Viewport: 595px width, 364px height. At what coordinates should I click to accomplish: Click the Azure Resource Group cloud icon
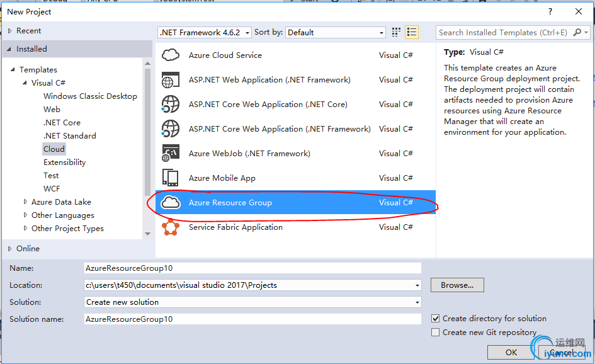171,202
